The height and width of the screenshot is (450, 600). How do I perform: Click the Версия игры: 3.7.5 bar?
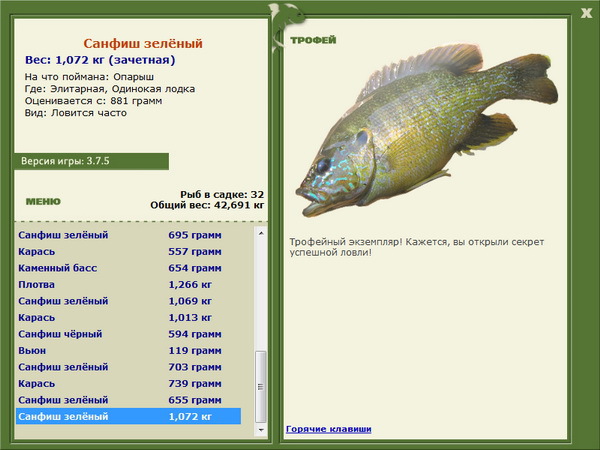(91, 161)
